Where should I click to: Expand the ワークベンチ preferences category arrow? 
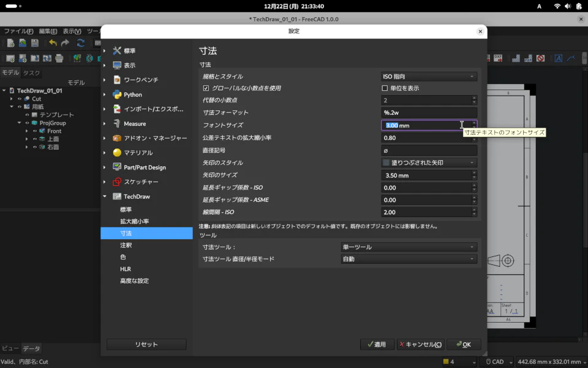(105, 80)
